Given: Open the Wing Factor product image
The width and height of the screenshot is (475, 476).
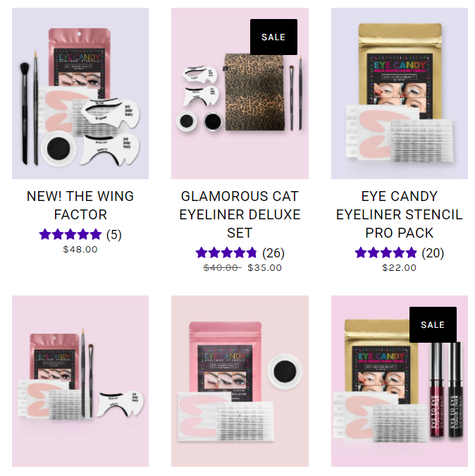Looking at the screenshot, I should coord(80,93).
